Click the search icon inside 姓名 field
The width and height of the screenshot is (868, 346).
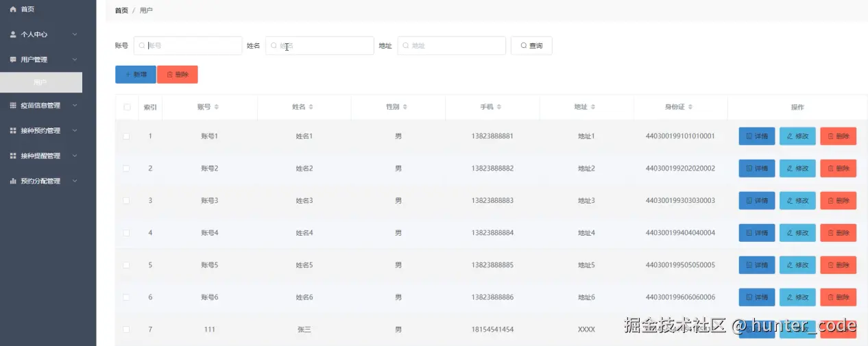click(x=274, y=46)
